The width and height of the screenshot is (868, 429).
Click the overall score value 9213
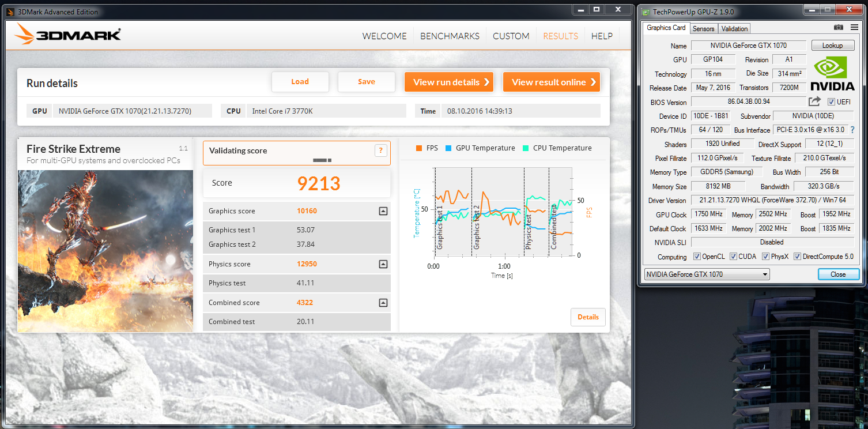coord(319,183)
